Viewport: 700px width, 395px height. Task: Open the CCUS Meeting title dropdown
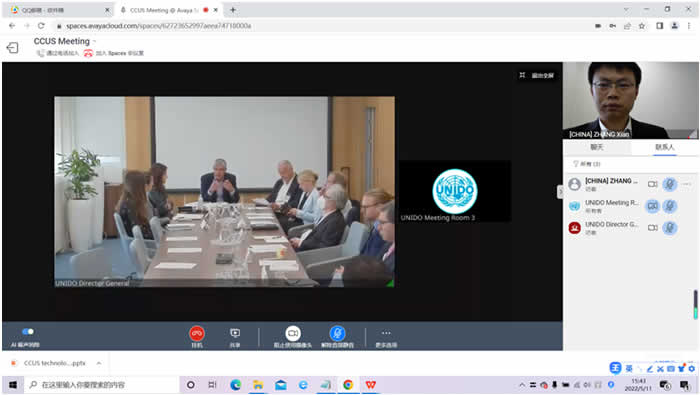click(x=94, y=41)
